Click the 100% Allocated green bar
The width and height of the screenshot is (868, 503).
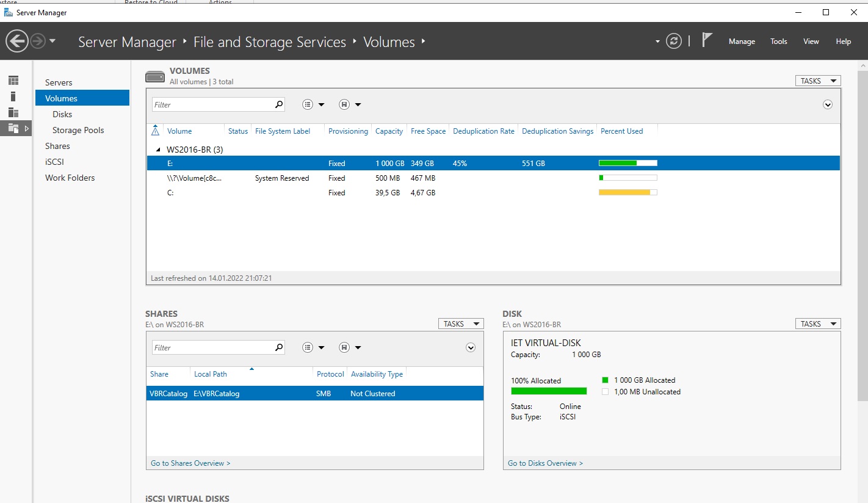click(x=549, y=391)
